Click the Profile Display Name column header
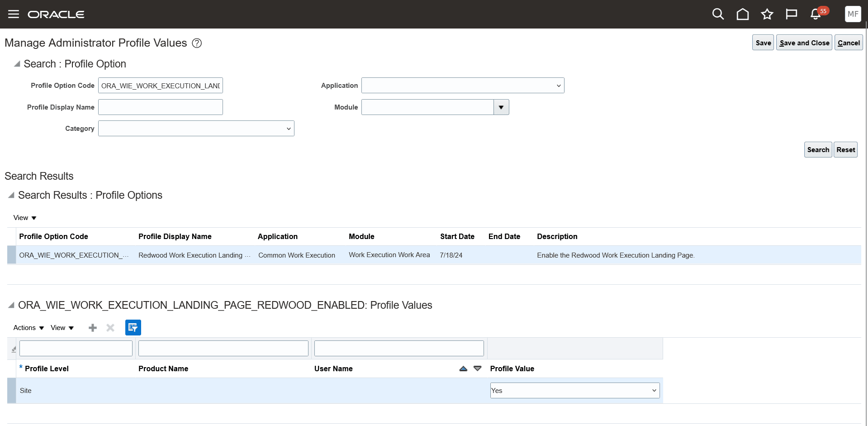The height and width of the screenshot is (426, 868). (175, 236)
